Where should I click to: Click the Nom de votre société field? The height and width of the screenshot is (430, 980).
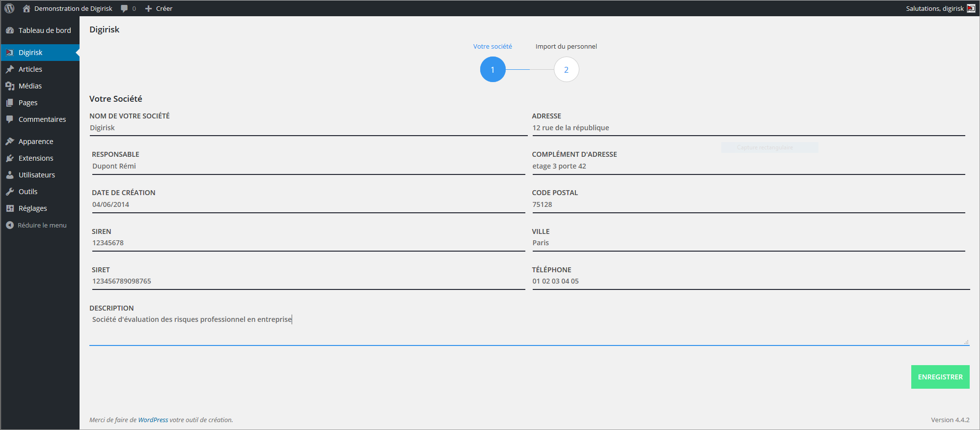(x=308, y=128)
